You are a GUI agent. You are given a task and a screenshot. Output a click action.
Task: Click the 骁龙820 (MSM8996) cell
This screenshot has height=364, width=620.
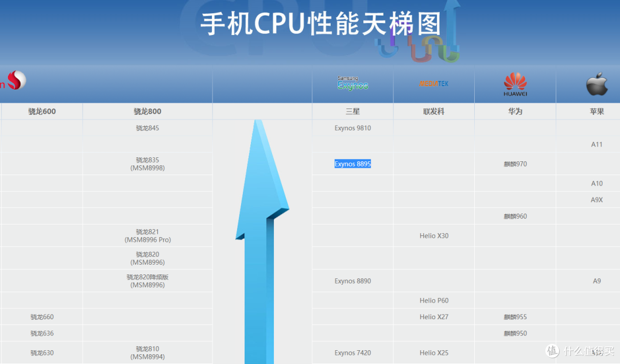click(148, 258)
